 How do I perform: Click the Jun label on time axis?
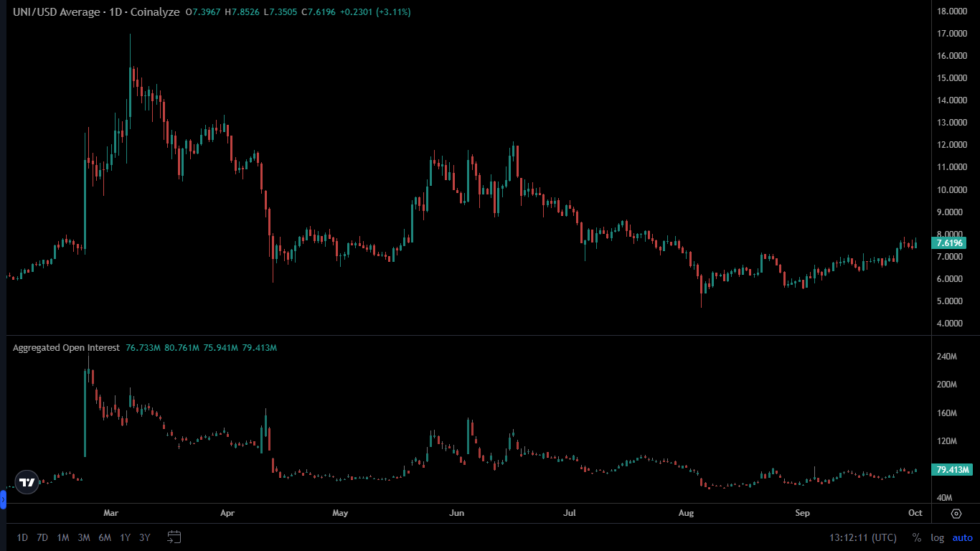(456, 514)
